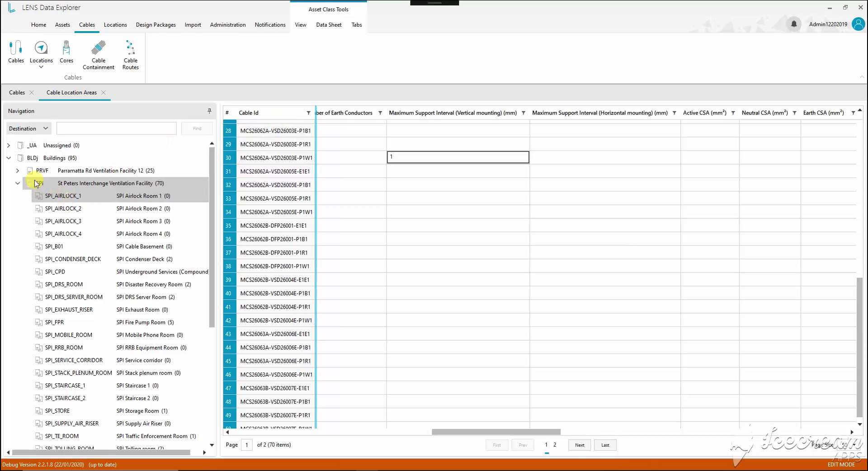Select the SPI_CONDENSER_DECK tree item
The image size is (868, 471).
73,259
